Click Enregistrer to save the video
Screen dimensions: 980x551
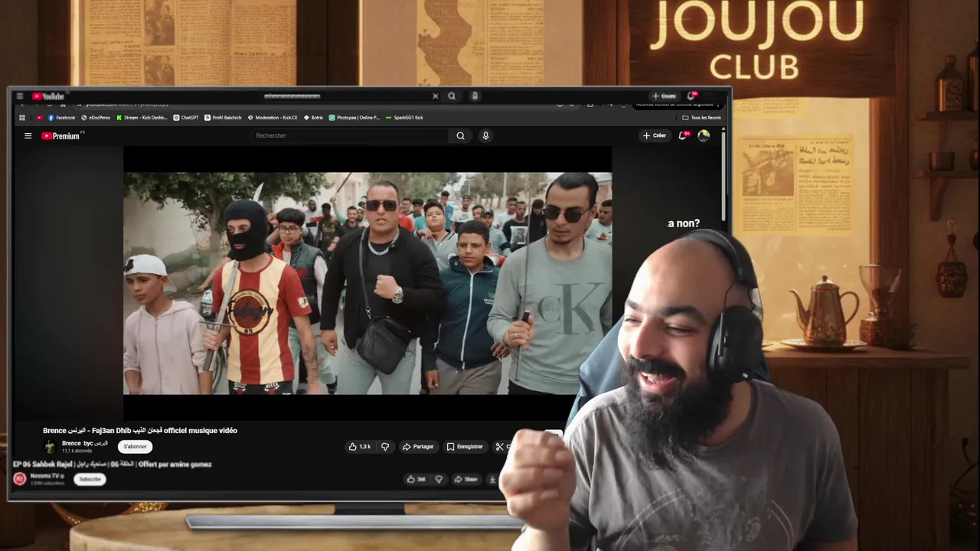(x=465, y=447)
